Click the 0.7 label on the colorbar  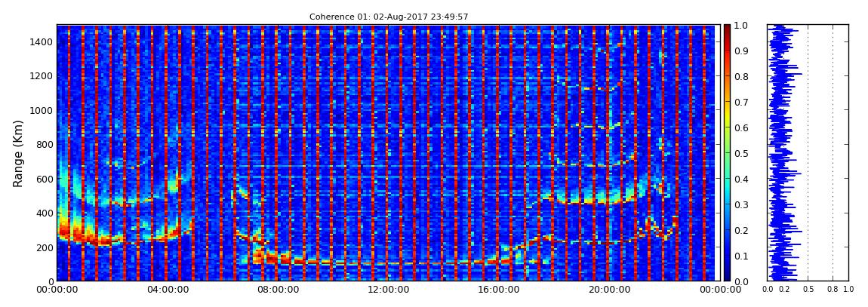[x=740, y=103]
